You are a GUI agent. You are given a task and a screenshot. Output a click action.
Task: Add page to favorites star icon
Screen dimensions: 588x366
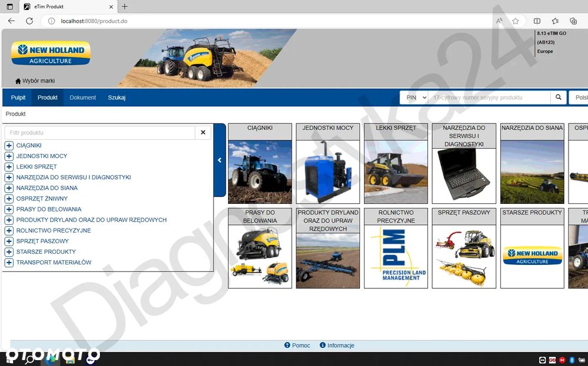click(x=515, y=21)
